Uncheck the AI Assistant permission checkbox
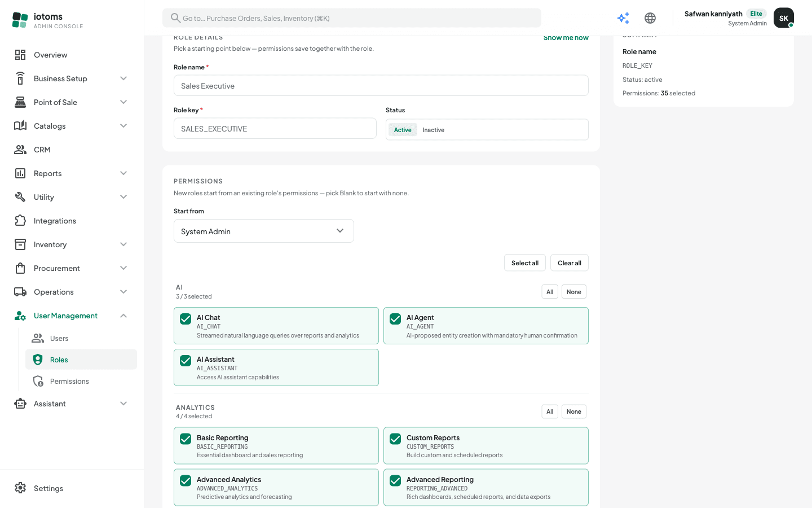Viewport: 812px width, 508px height. click(186, 361)
